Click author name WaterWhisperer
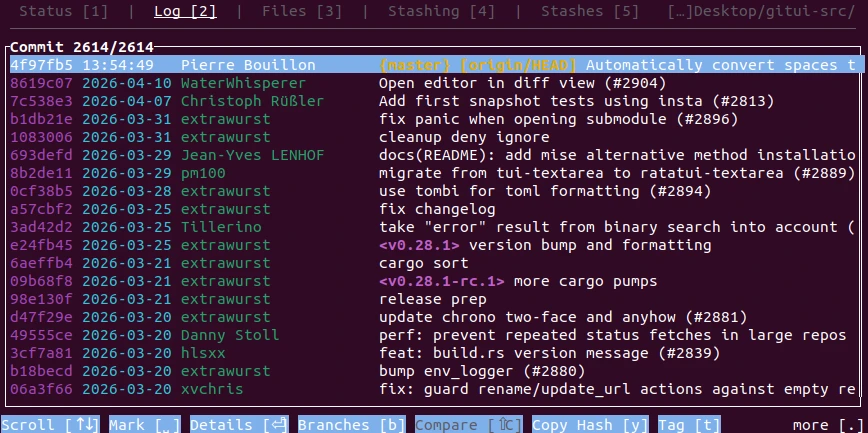Image resolution: width=868 pixels, height=433 pixels. point(244,83)
